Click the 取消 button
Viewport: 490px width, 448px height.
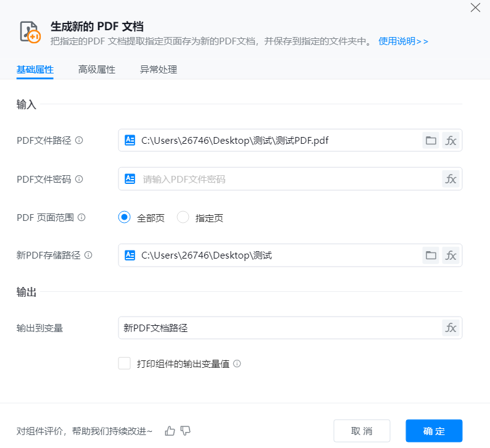coord(362,431)
